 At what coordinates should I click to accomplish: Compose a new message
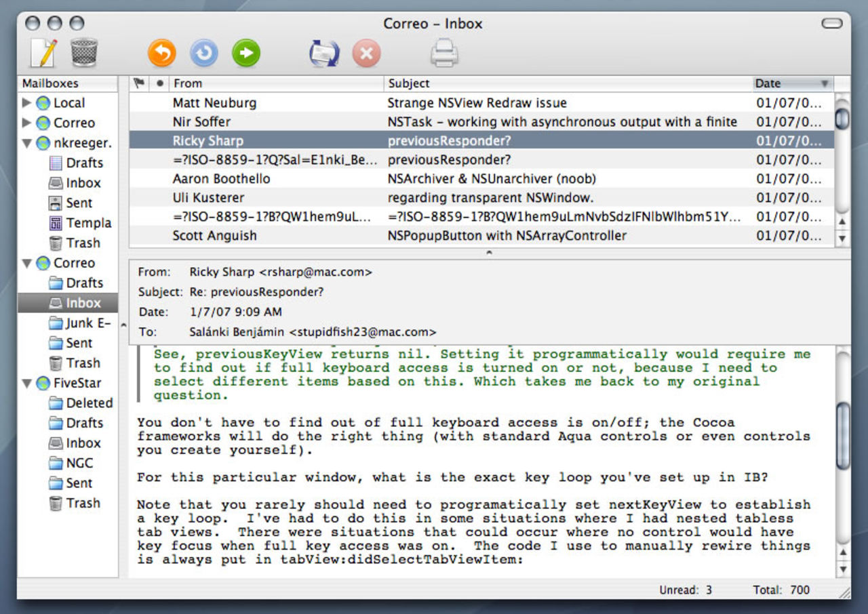[x=42, y=52]
